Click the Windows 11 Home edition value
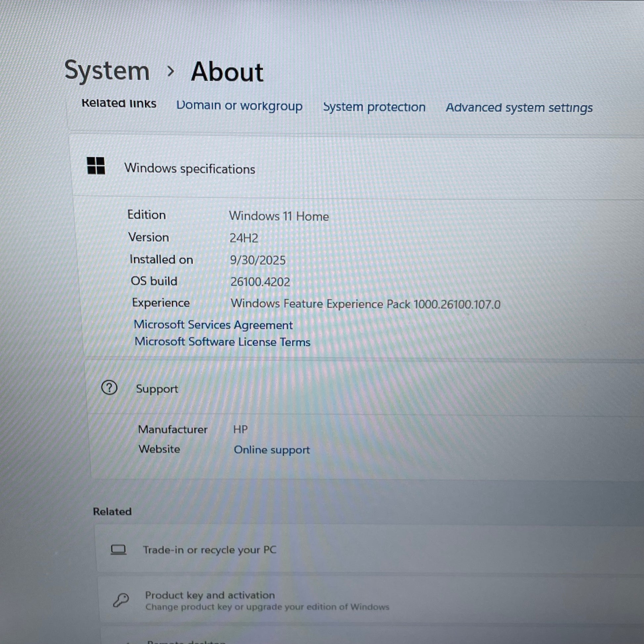 (279, 216)
